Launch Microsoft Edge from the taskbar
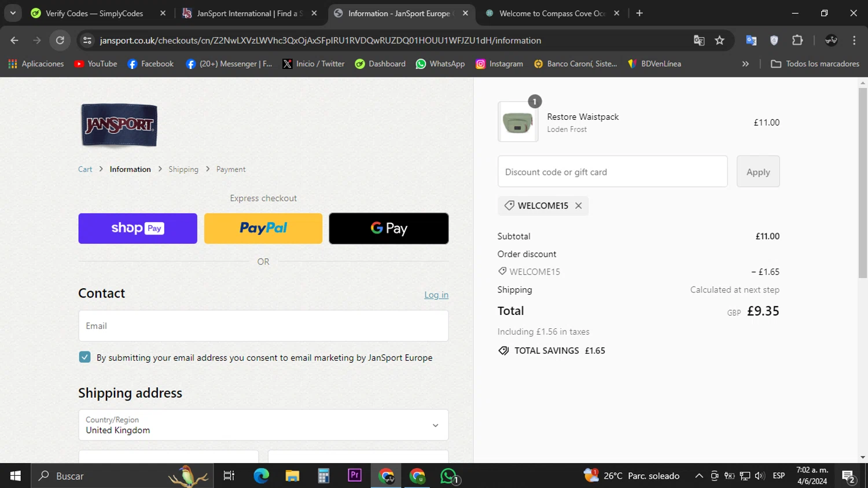 (261, 476)
